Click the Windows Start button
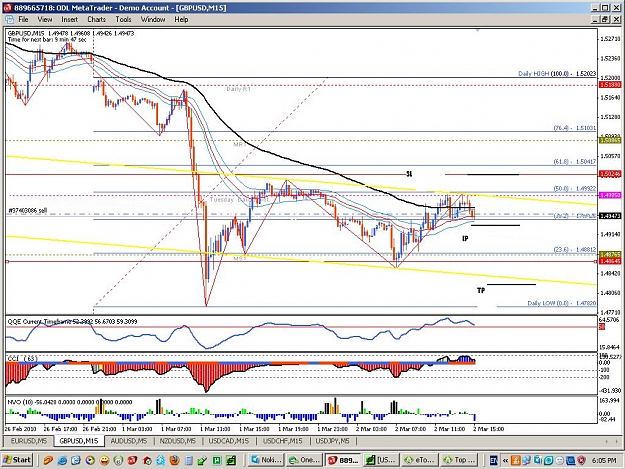 tap(17, 460)
